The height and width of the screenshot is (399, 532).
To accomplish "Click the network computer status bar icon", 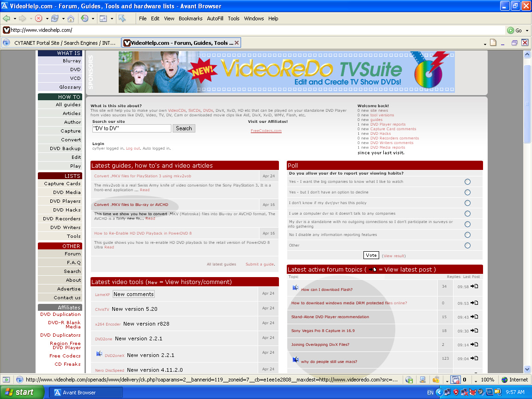I will click(423, 380).
